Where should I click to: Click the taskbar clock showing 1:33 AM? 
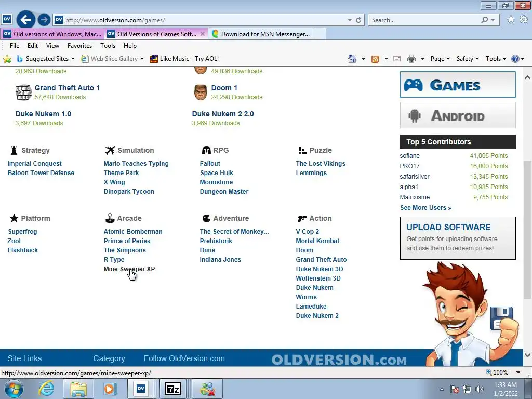506,389
